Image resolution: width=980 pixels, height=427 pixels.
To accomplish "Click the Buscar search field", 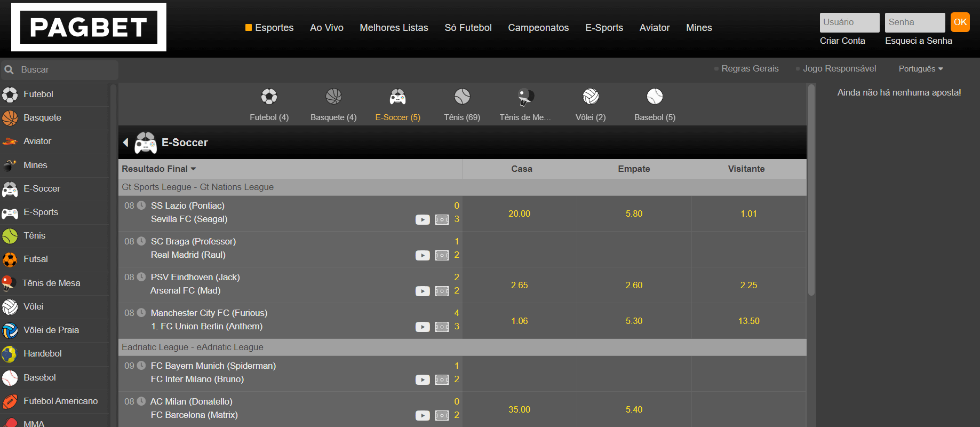I will (59, 70).
